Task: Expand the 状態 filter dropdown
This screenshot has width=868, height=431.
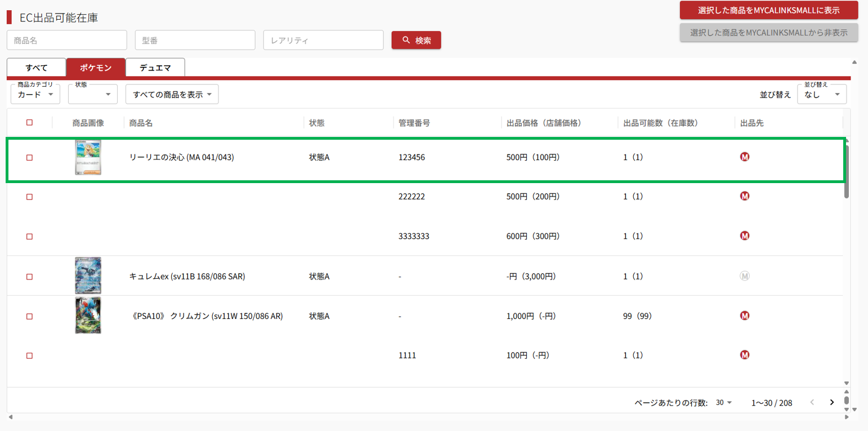Action: pos(92,95)
